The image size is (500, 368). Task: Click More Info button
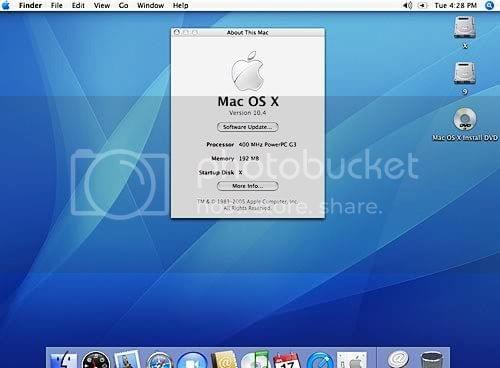[248, 186]
